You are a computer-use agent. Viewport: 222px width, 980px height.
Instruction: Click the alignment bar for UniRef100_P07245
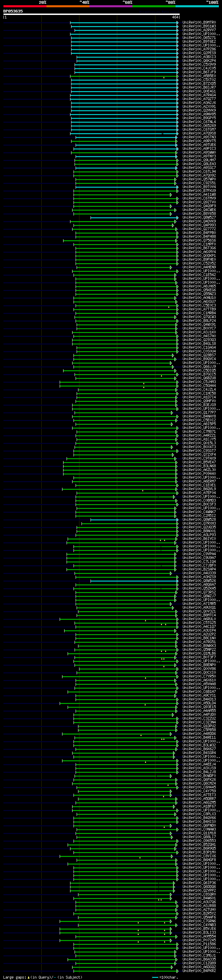tap(116, 940)
